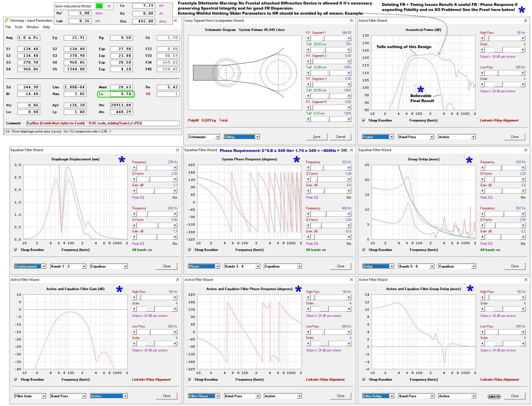
Task: Click left arrow of Fr1 Segment 4 slider
Action: 308,107
